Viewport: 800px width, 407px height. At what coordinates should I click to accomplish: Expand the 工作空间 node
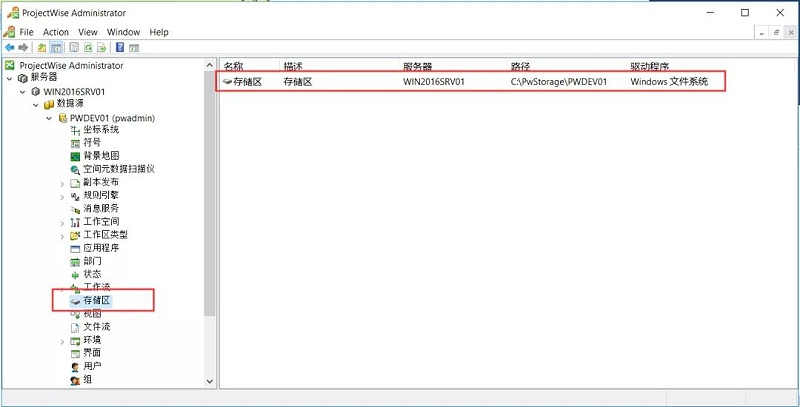point(62,223)
